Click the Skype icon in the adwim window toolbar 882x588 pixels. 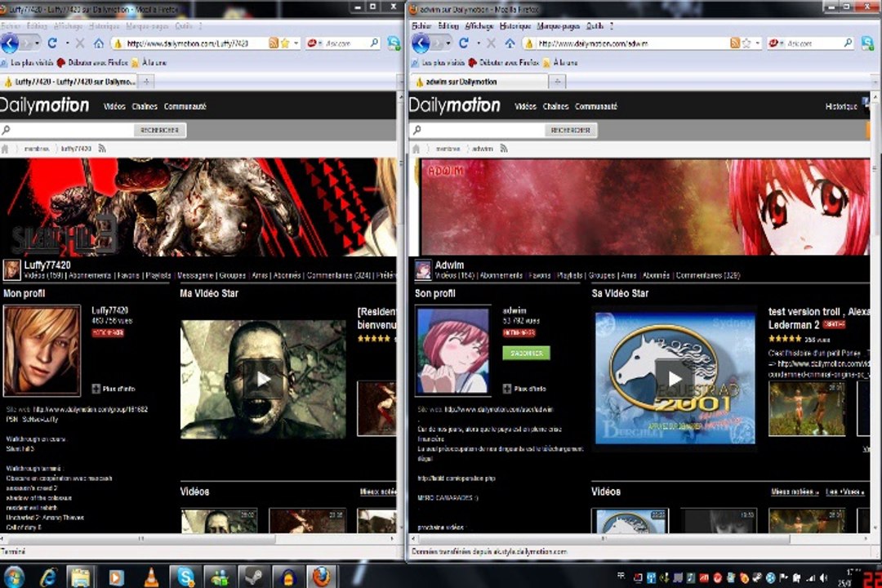(868, 42)
